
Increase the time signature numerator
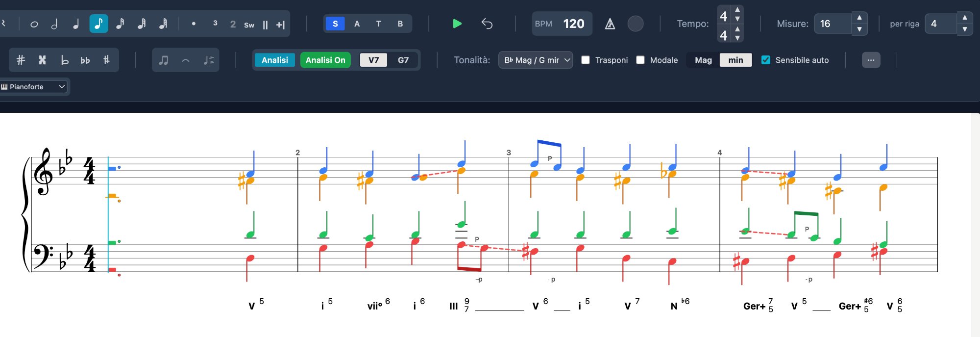click(737, 10)
